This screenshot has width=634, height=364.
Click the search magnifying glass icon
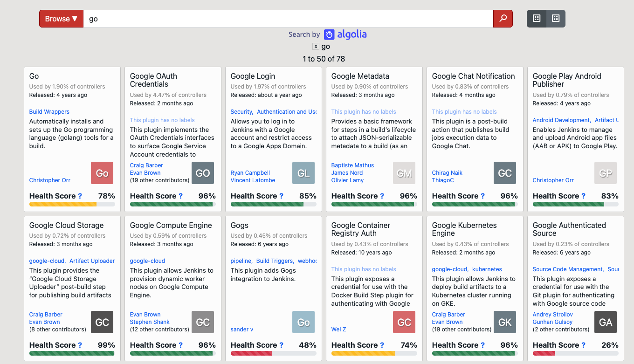[503, 19]
